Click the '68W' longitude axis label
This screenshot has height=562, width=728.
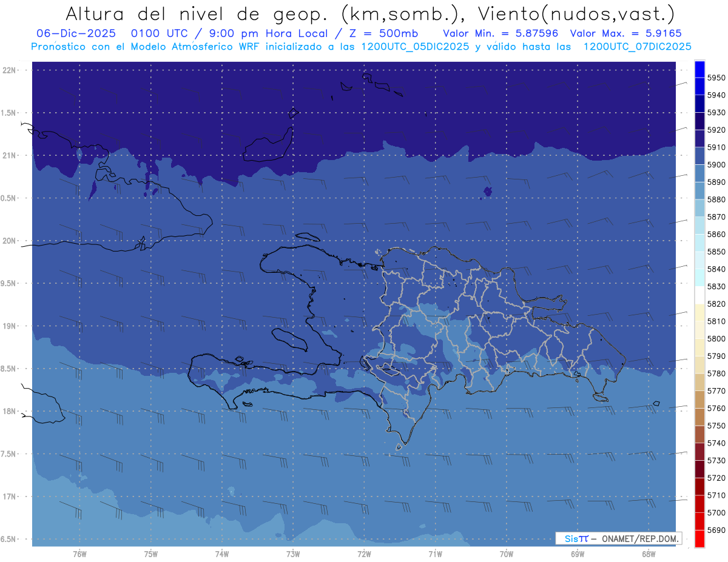tap(649, 554)
